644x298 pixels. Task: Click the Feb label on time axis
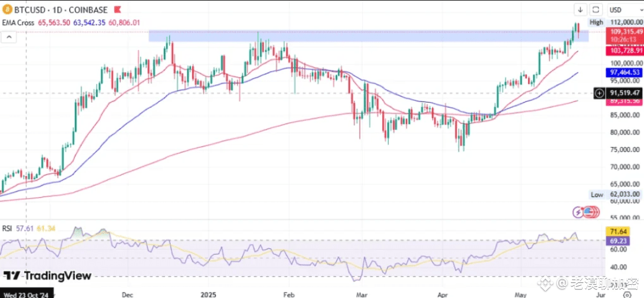click(x=289, y=295)
